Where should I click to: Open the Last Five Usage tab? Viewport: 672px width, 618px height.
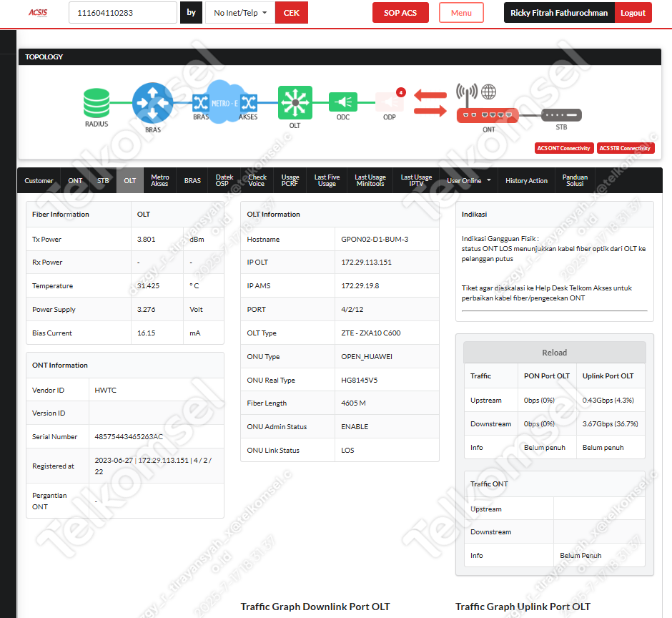point(327,180)
